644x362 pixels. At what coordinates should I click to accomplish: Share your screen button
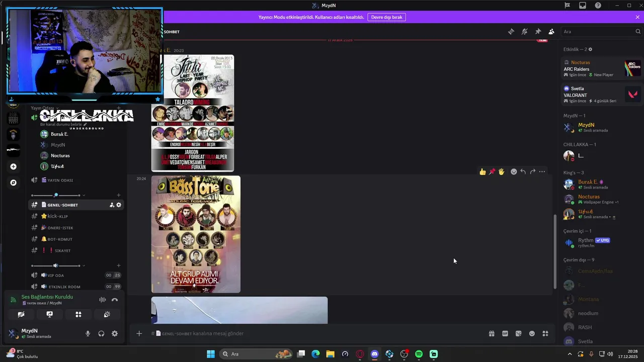click(x=49, y=314)
